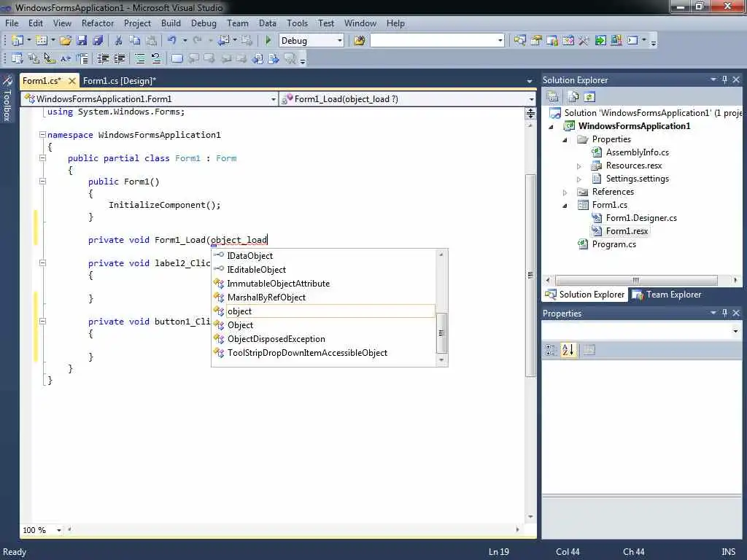Select the Solution Explorer bottom tab
Screen dimensions: 747x560
coord(585,295)
